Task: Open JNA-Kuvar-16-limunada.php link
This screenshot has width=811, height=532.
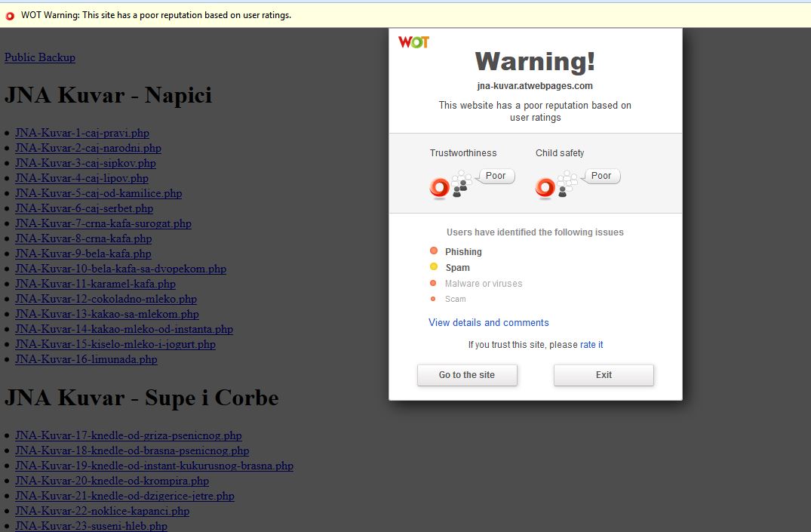Action: click(86, 359)
